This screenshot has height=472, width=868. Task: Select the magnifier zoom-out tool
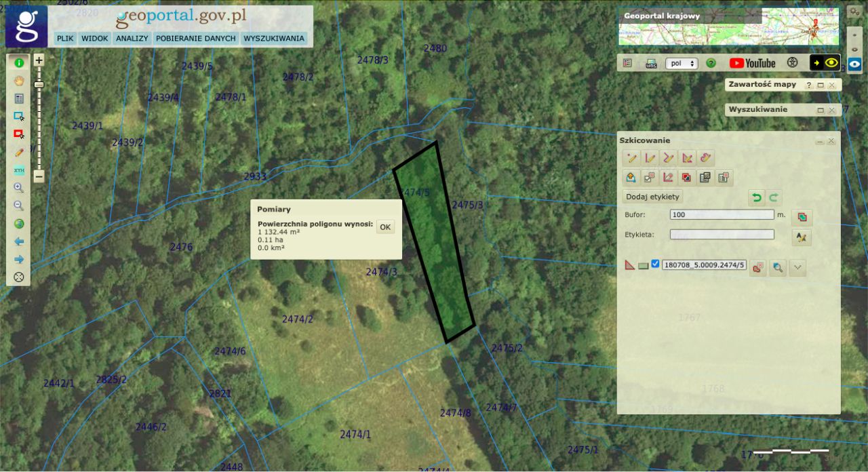tap(18, 205)
